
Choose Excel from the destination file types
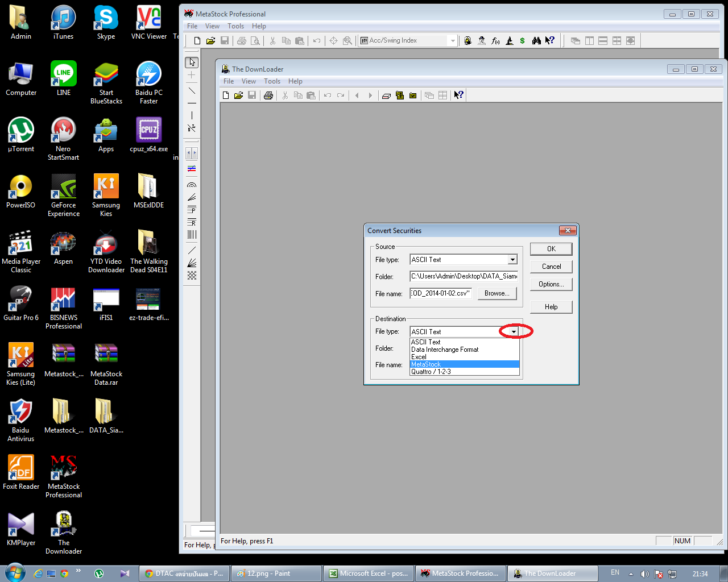point(465,357)
